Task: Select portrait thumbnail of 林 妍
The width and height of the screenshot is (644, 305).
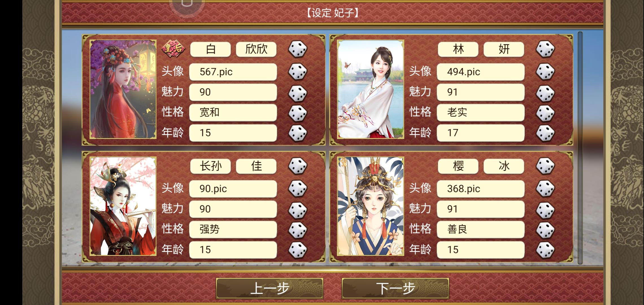Action: pos(371,89)
